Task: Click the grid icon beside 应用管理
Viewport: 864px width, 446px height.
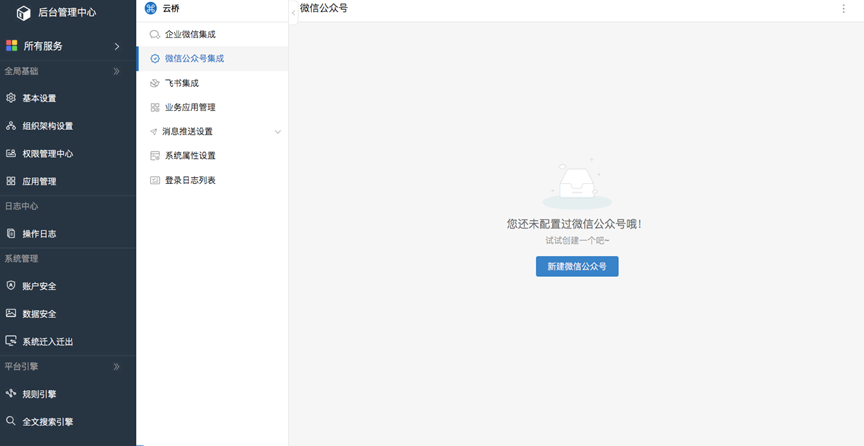Action: tap(11, 181)
